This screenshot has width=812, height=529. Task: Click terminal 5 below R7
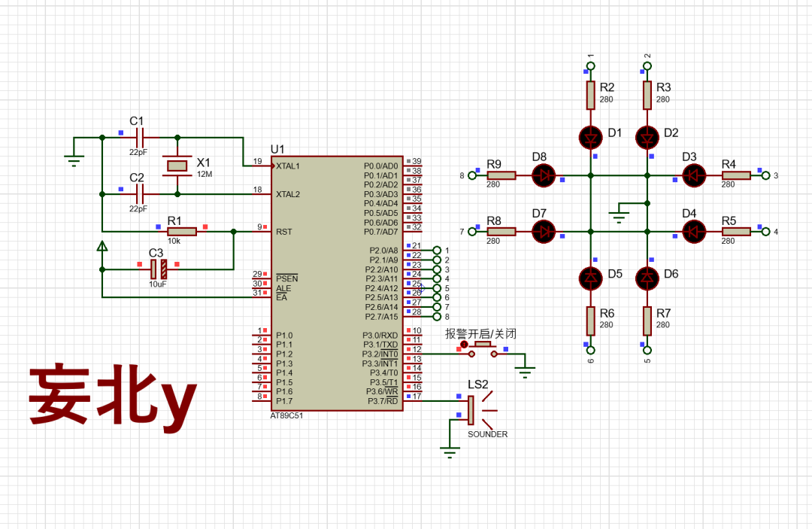click(x=647, y=350)
